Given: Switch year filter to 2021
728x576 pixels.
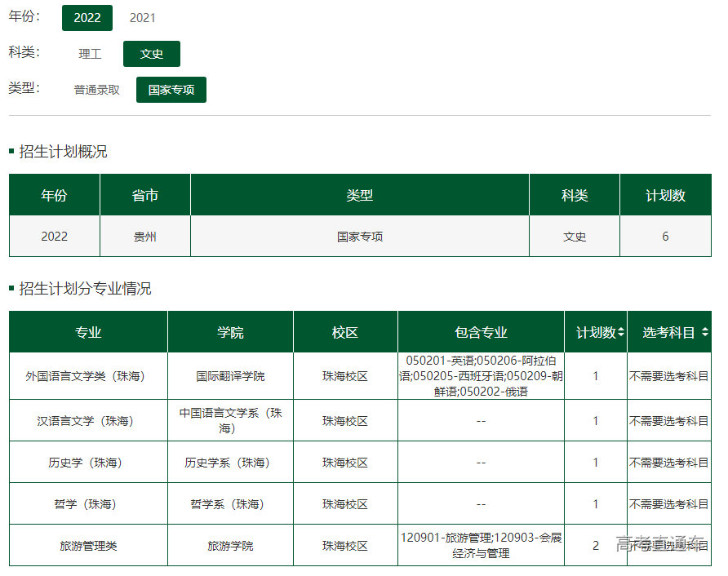Looking at the screenshot, I should click(143, 18).
